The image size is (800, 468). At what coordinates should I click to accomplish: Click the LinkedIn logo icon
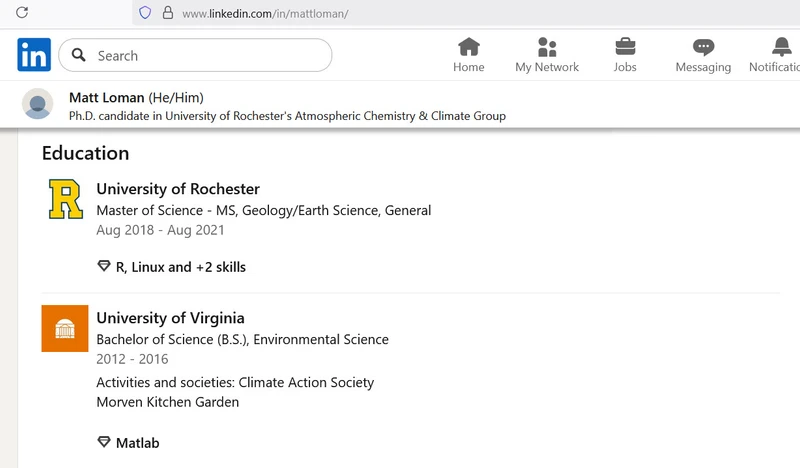coord(34,55)
